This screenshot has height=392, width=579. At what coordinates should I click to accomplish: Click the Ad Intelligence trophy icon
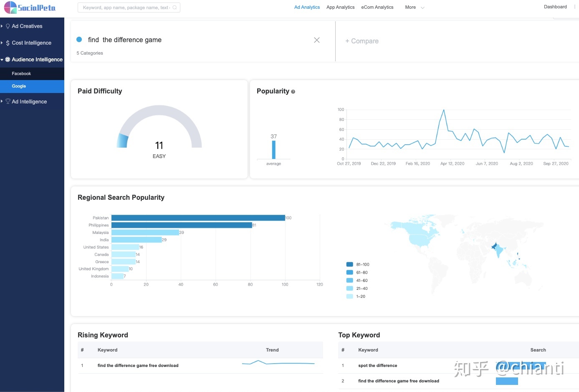[x=8, y=101]
